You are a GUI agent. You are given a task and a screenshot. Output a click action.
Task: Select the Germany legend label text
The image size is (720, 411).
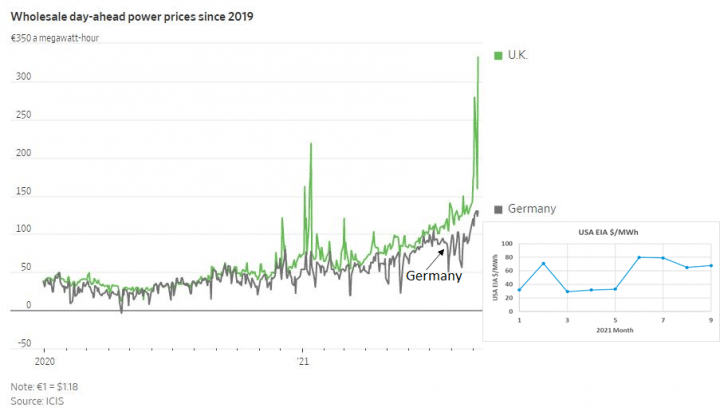[x=532, y=208]
